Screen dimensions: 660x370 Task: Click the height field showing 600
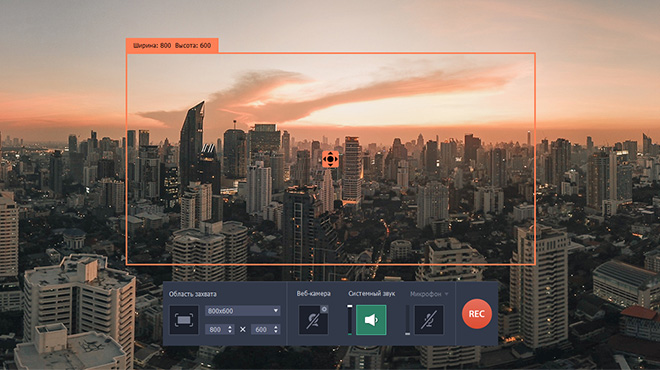tap(266, 330)
